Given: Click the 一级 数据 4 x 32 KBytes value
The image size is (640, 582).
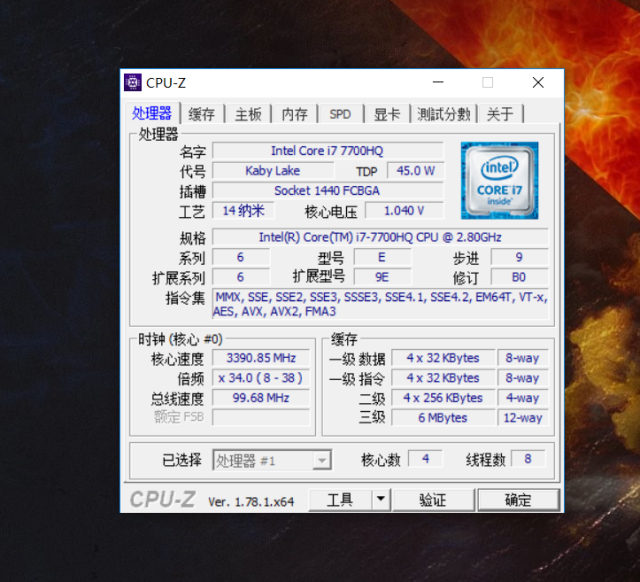Looking at the screenshot, I should coord(443,358).
